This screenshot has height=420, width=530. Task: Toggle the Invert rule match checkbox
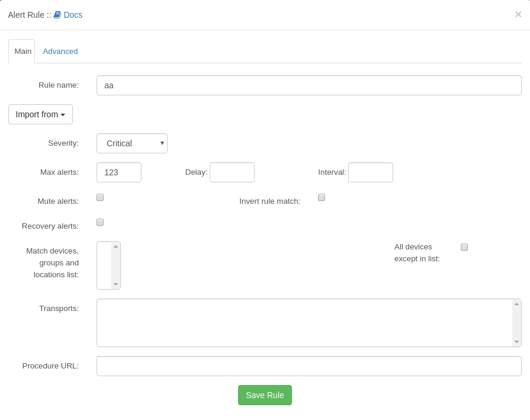[x=322, y=197]
